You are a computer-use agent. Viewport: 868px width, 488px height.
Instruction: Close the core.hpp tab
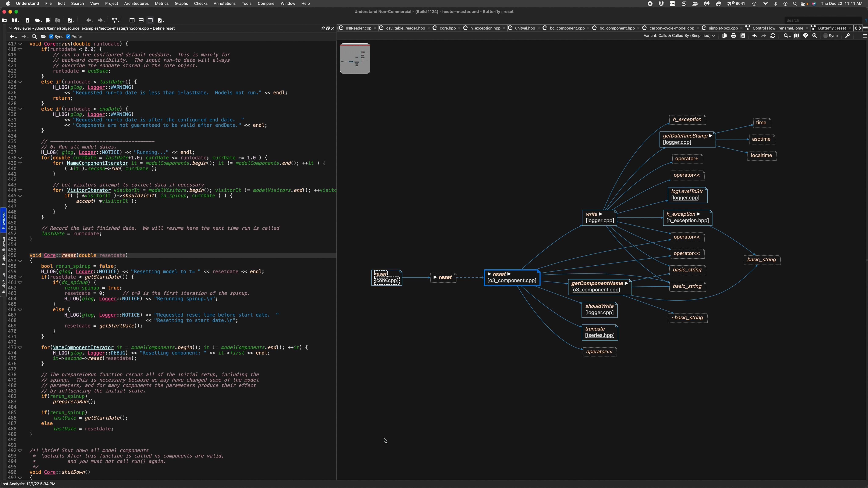coord(459,28)
